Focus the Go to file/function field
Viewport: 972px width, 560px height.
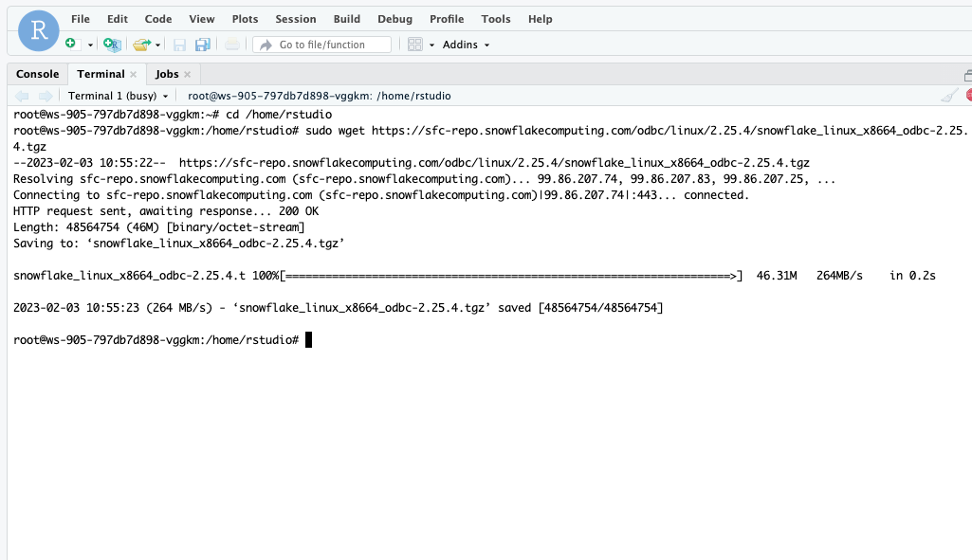(x=321, y=45)
